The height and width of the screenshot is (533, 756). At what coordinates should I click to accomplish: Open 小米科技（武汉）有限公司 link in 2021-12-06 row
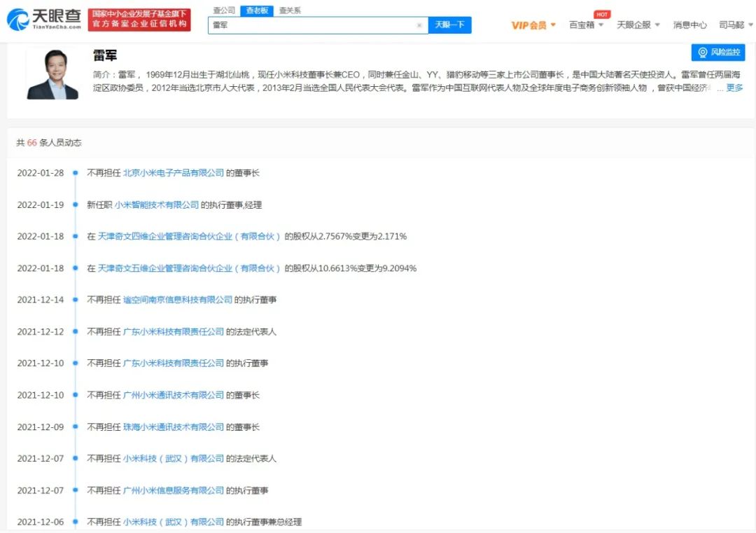[x=174, y=522]
